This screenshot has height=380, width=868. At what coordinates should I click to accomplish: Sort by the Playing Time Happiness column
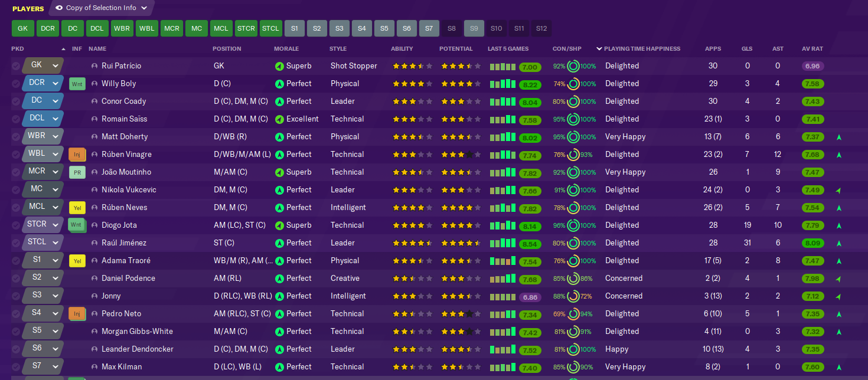pos(642,48)
